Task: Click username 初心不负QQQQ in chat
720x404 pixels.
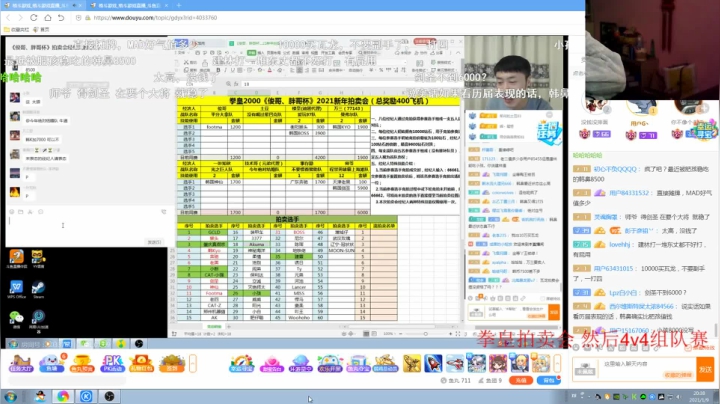Action: pyautogui.click(x=615, y=169)
